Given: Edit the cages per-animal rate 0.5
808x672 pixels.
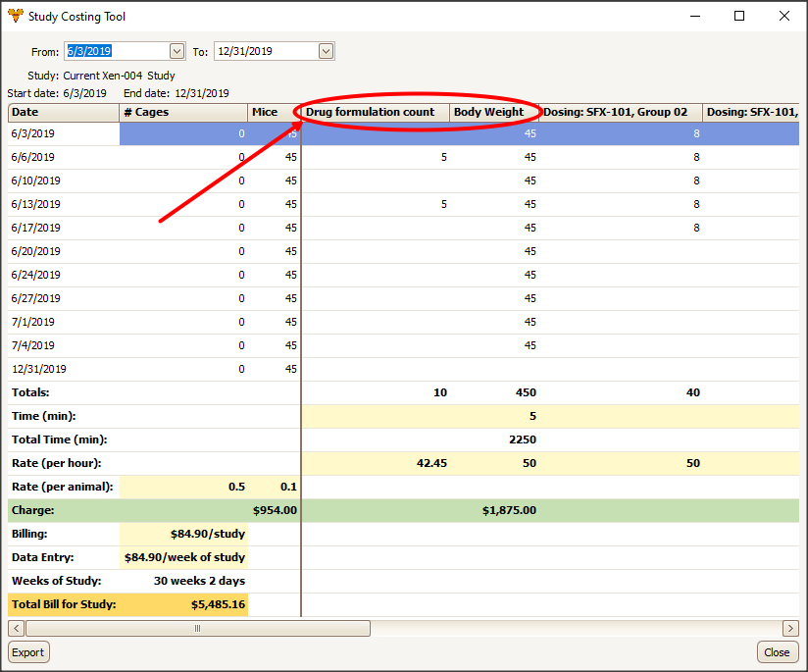Looking at the screenshot, I should 236,487.
